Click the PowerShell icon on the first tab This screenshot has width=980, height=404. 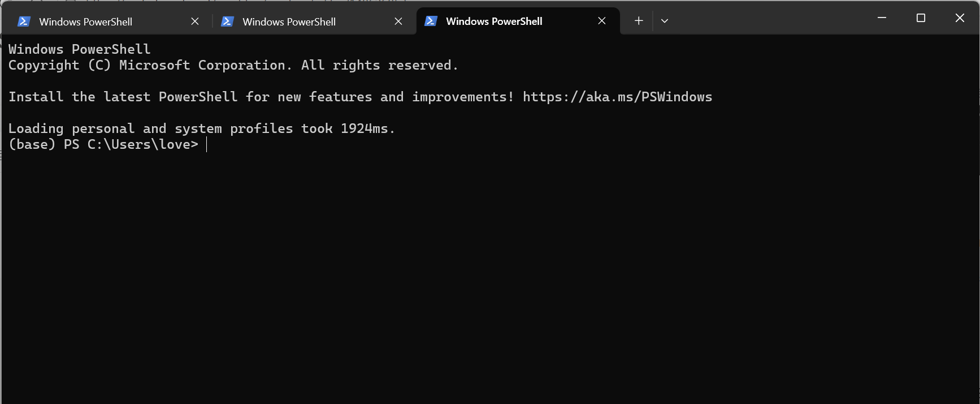24,21
